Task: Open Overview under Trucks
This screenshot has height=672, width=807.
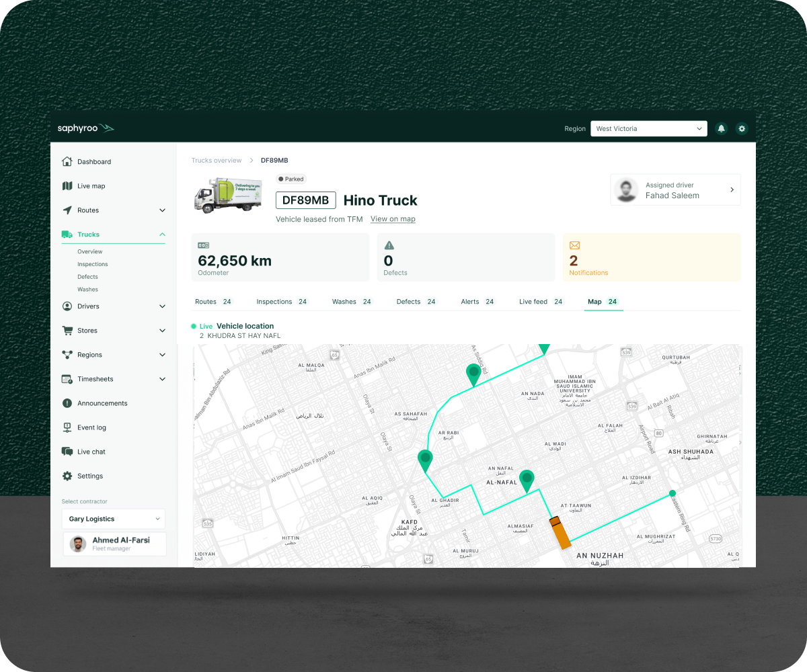Action: 89,251
